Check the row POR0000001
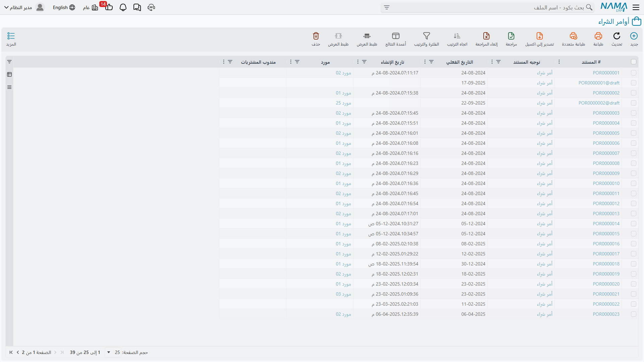Screen dimensions: 644x362 click(x=634, y=73)
